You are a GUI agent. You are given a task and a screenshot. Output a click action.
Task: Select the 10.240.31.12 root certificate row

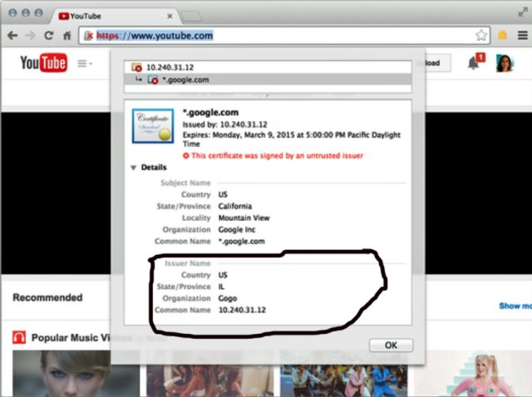[x=268, y=67]
